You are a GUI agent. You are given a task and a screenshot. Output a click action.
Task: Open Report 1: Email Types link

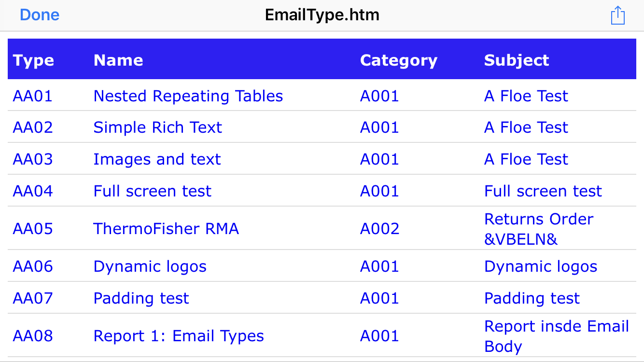click(179, 336)
